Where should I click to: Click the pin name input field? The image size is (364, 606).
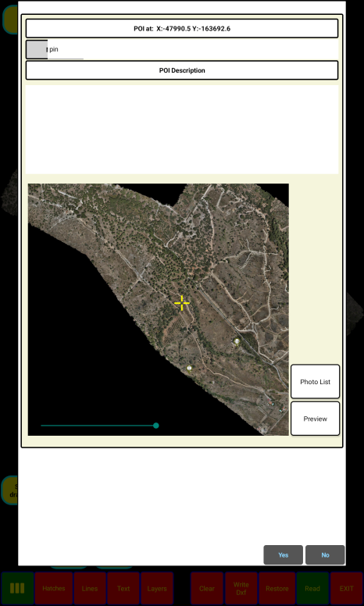click(66, 50)
